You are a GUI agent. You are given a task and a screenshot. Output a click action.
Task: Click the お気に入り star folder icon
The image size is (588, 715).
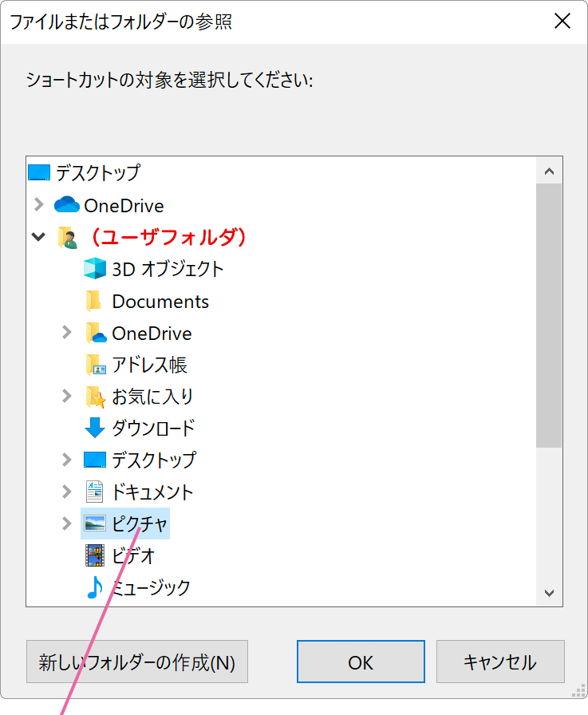tap(96, 397)
